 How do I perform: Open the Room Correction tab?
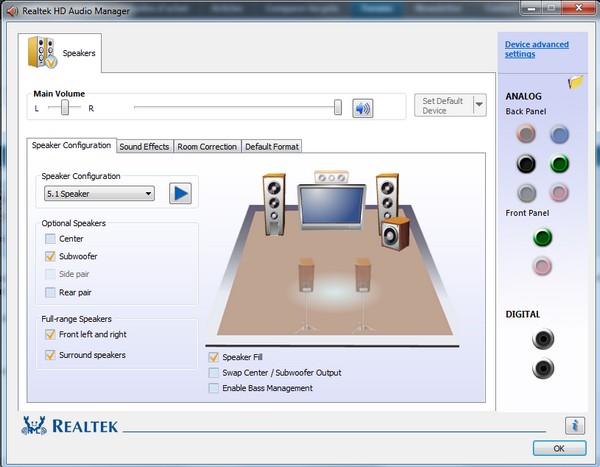click(x=207, y=147)
